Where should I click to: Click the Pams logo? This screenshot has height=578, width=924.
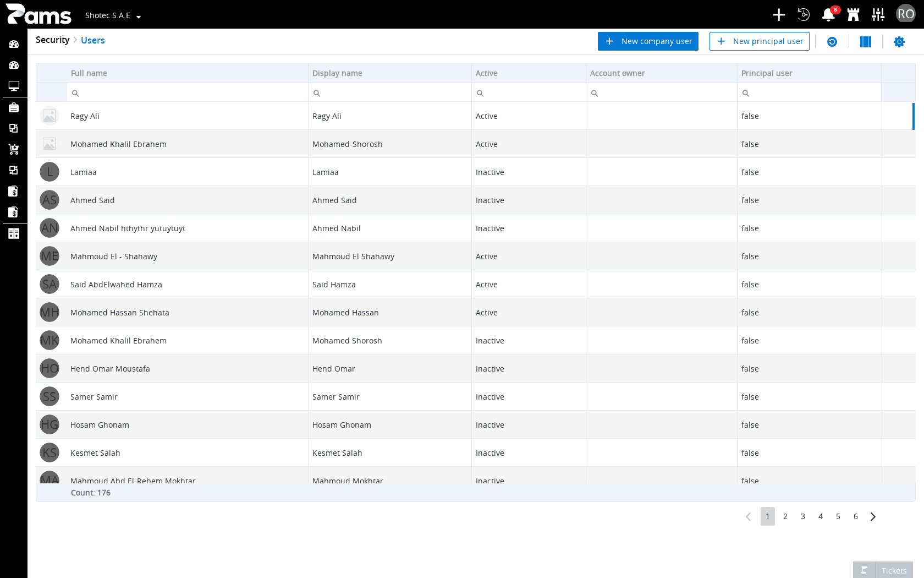(38, 14)
